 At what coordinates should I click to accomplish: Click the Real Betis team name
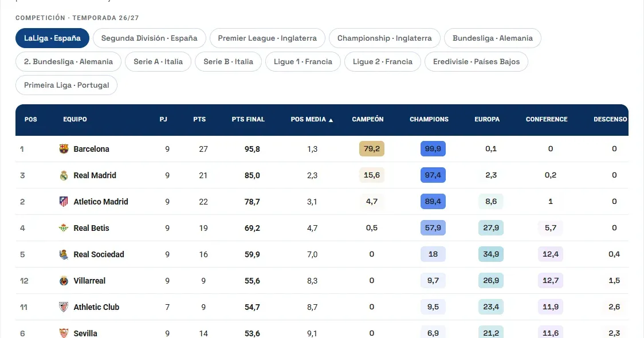[91, 228]
